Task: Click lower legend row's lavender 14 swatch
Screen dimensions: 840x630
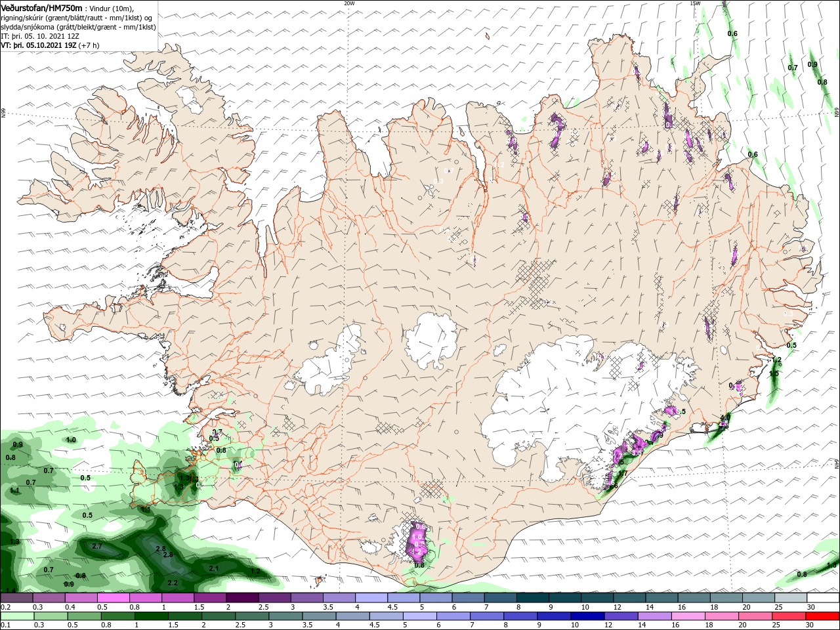Action: click(x=654, y=616)
